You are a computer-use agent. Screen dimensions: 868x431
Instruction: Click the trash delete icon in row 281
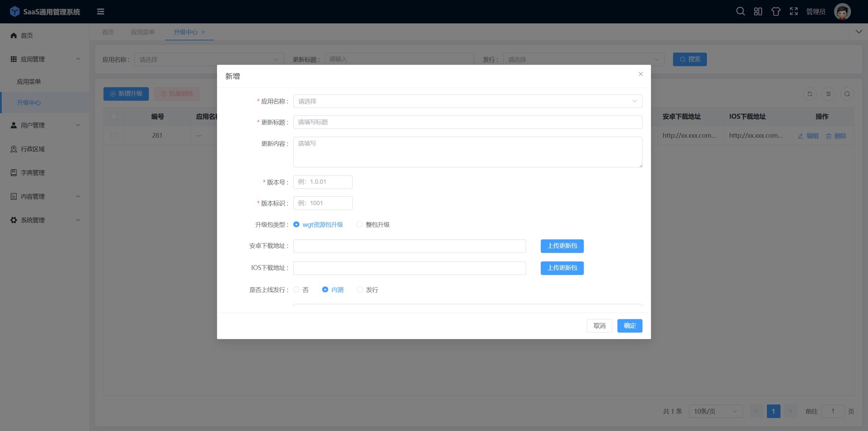(x=829, y=136)
